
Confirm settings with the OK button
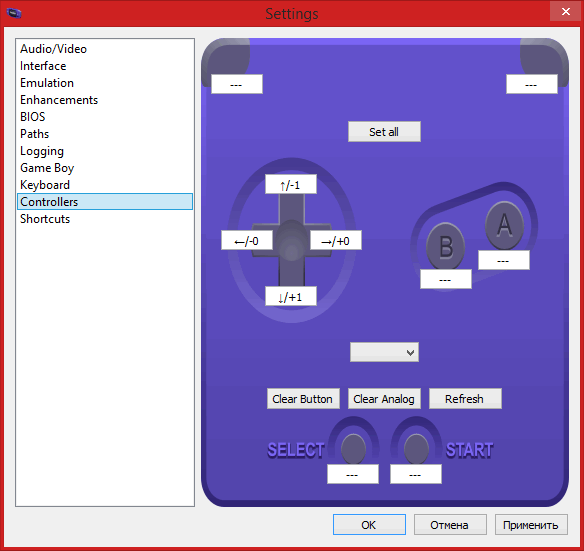tap(369, 525)
